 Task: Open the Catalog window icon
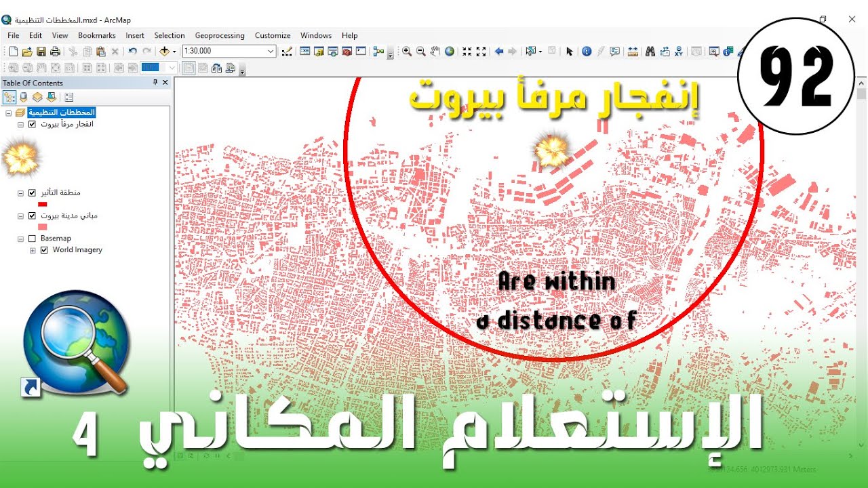pos(319,52)
